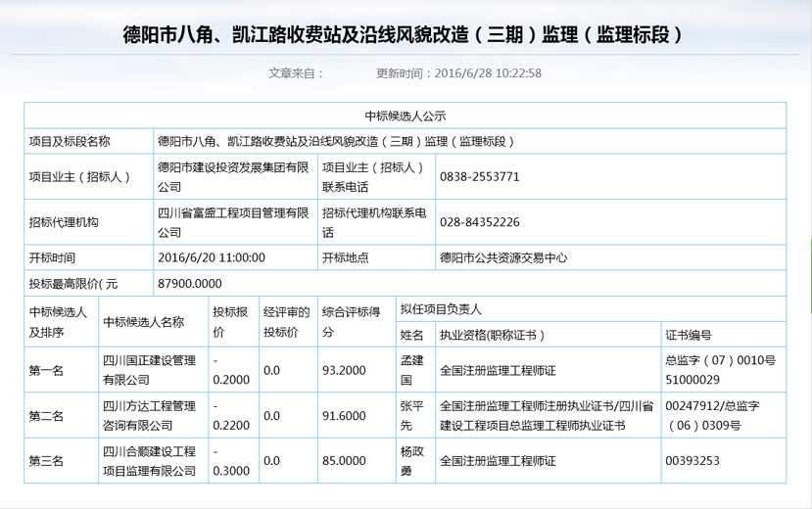Select the agency phone number 028-84352226
This screenshot has width=812, height=509.
click(x=480, y=222)
